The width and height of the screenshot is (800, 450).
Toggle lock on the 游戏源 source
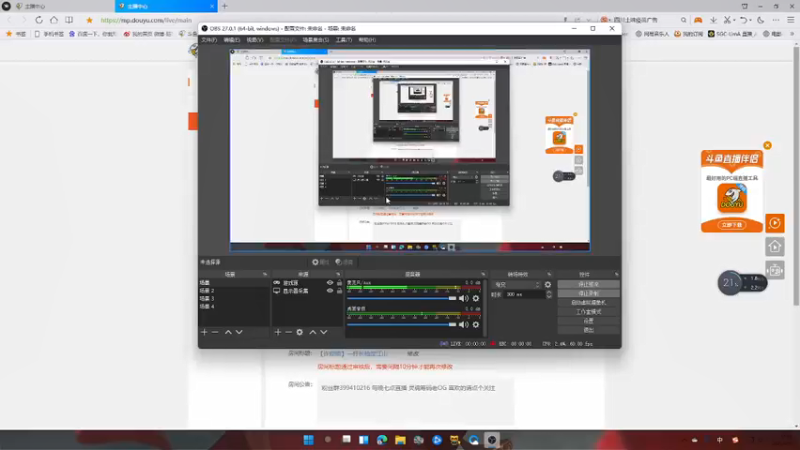coord(339,283)
